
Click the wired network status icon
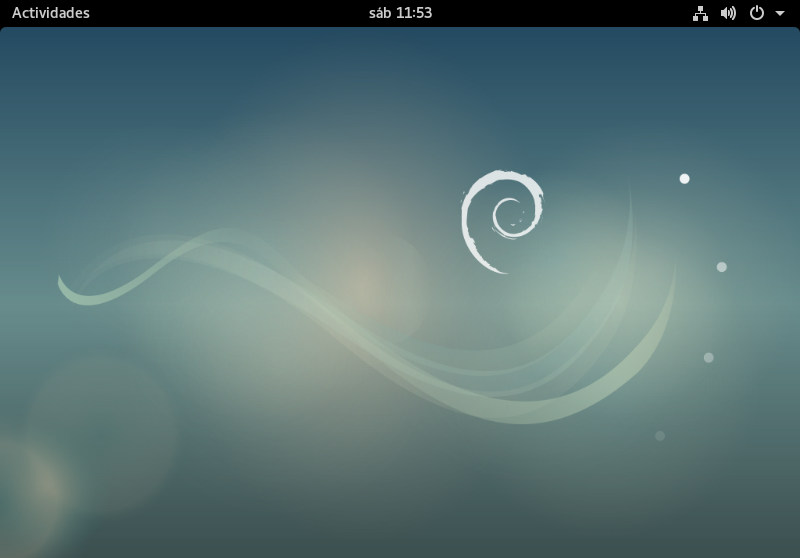tap(700, 13)
